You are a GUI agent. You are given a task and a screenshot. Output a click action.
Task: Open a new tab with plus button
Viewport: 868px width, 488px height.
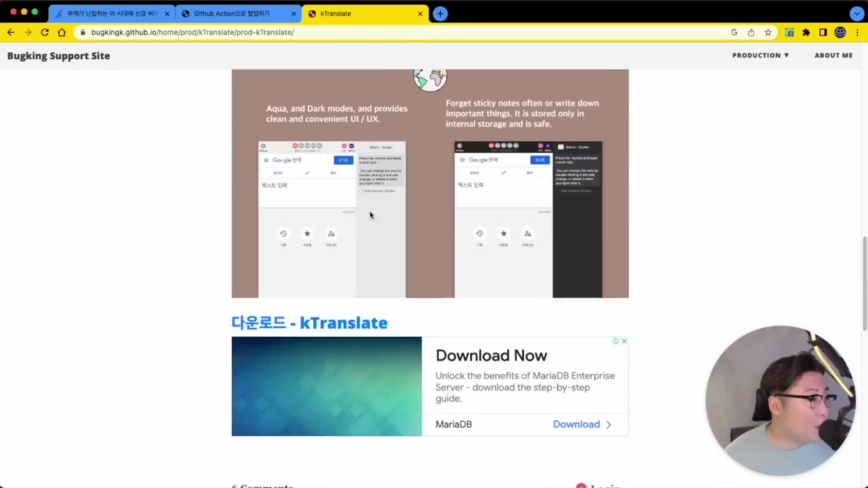[x=440, y=14]
